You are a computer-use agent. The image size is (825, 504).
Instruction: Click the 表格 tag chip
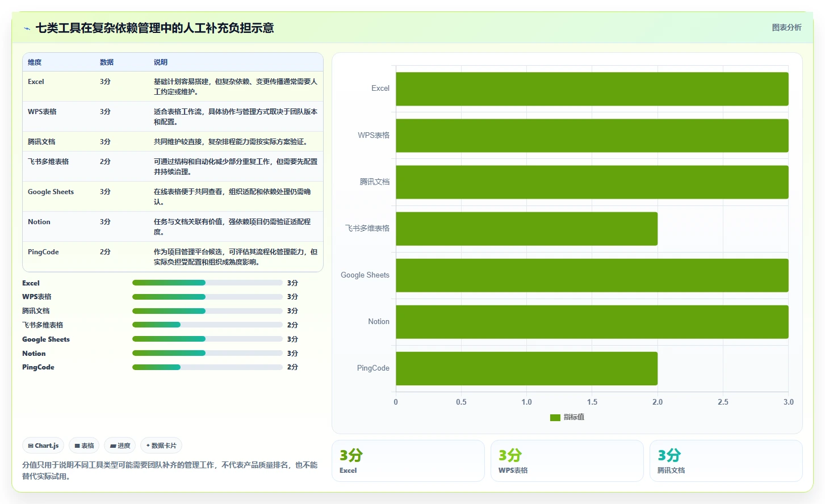coord(84,446)
